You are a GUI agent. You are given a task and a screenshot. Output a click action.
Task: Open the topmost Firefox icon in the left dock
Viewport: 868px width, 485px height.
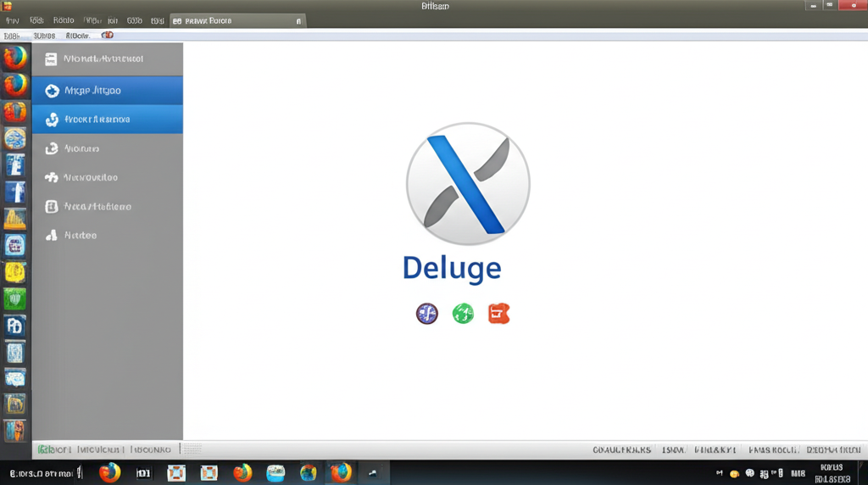click(x=15, y=58)
